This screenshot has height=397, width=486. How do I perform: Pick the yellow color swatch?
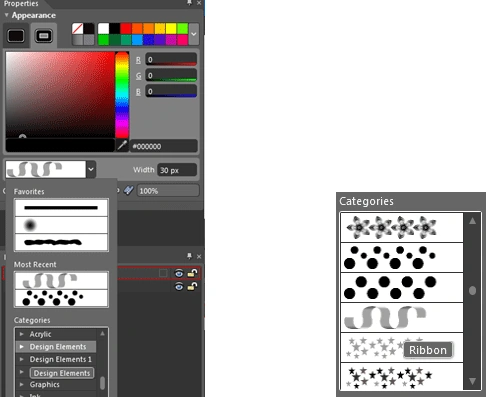[x=171, y=28]
